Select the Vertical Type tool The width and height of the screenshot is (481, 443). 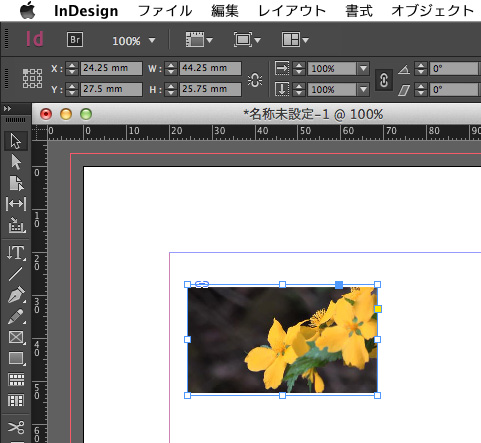16,253
